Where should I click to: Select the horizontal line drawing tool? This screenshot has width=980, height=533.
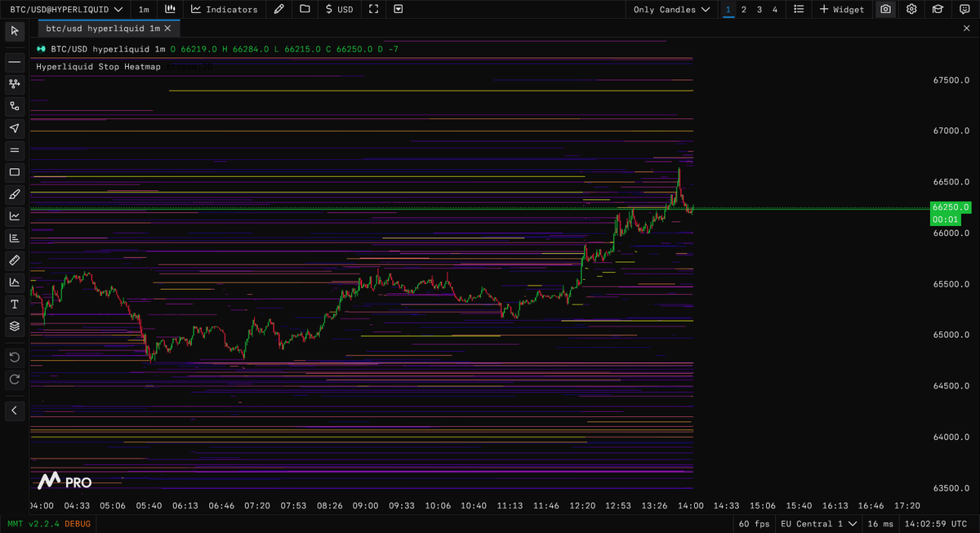[14, 61]
